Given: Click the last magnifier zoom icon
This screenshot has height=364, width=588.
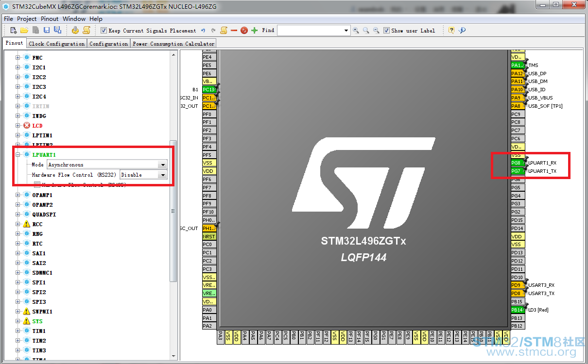Looking at the screenshot, I should [376, 30].
